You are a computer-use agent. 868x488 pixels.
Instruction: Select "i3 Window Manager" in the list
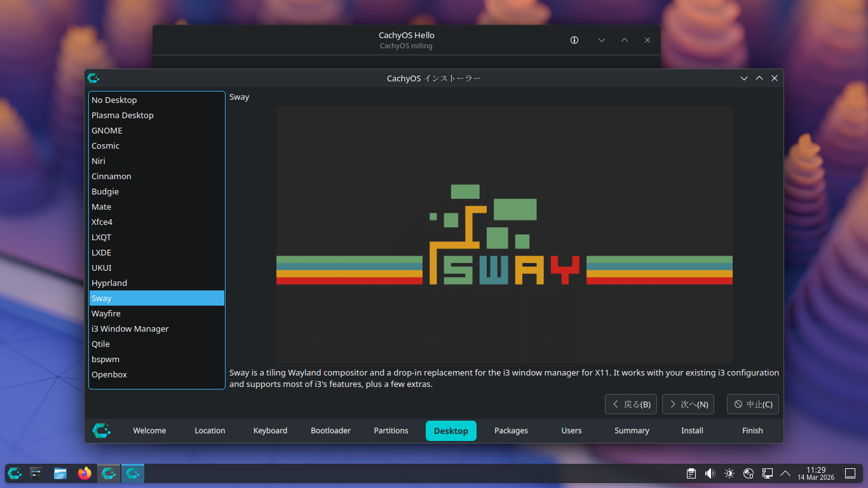(x=157, y=329)
